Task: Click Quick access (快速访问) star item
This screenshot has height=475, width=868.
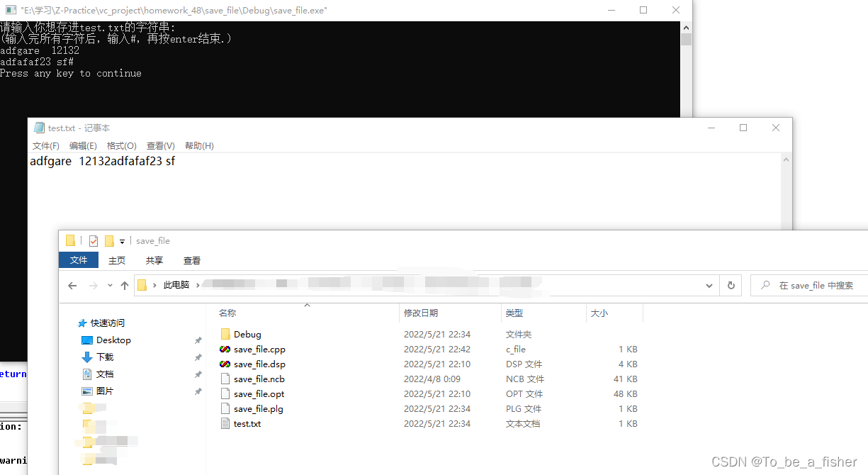Action: tap(101, 323)
